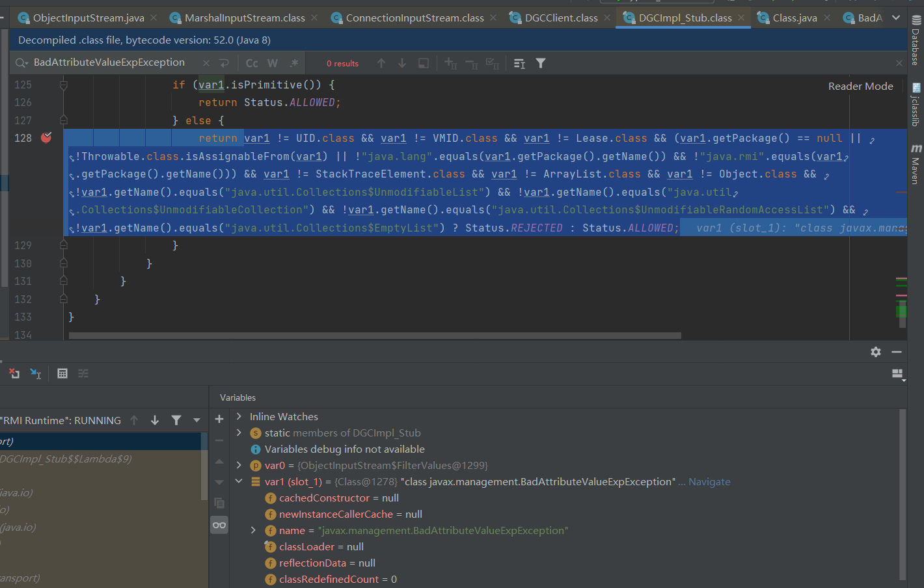Image resolution: width=924 pixels, height=588 pixels.
Task: Click the Trace Current Stream Chain icon
Action: tap(83, 373)
